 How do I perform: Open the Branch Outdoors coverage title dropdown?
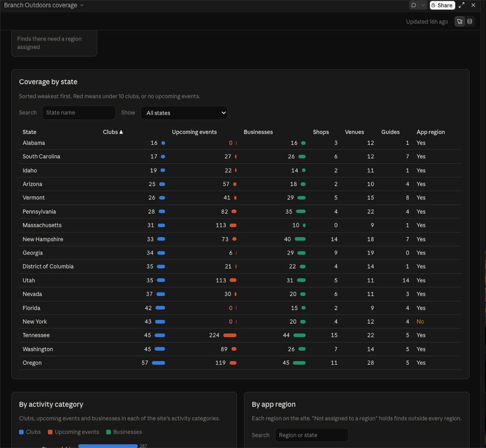(x=44, y=5)
